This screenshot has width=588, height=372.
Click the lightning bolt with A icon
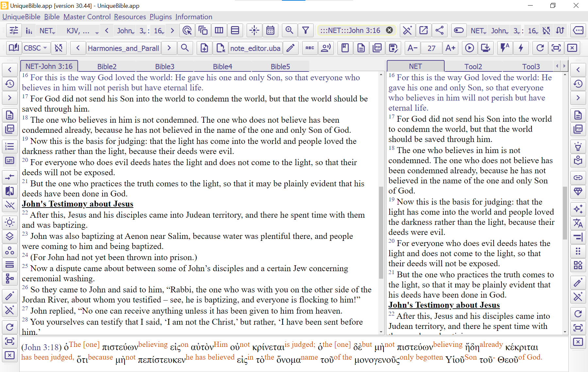click(x=505, y=48)
